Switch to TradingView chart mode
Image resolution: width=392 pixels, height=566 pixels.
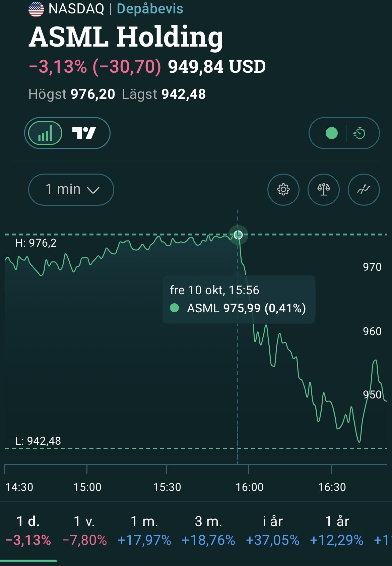pyautogui.click(x=84, y=133)
